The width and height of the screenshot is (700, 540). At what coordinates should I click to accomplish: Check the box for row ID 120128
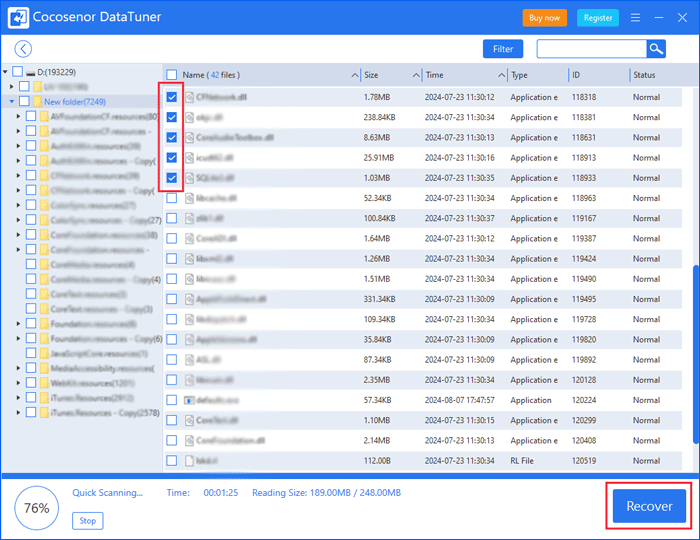pos(171,380)
